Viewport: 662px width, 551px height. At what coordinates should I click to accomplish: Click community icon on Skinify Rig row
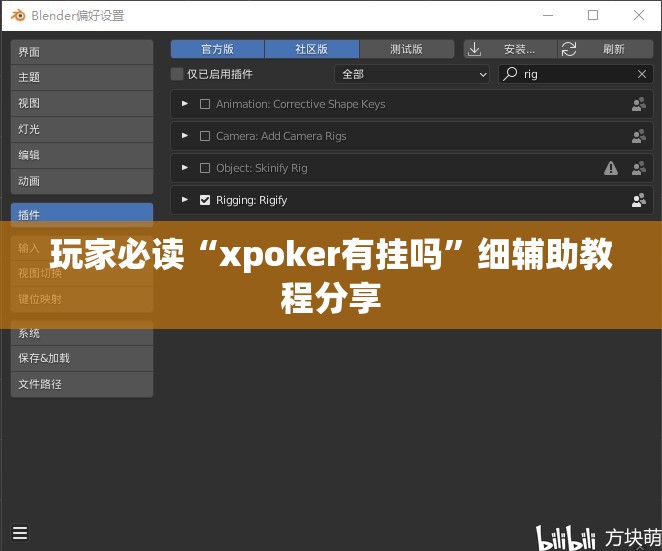click(x=639, y=168)
